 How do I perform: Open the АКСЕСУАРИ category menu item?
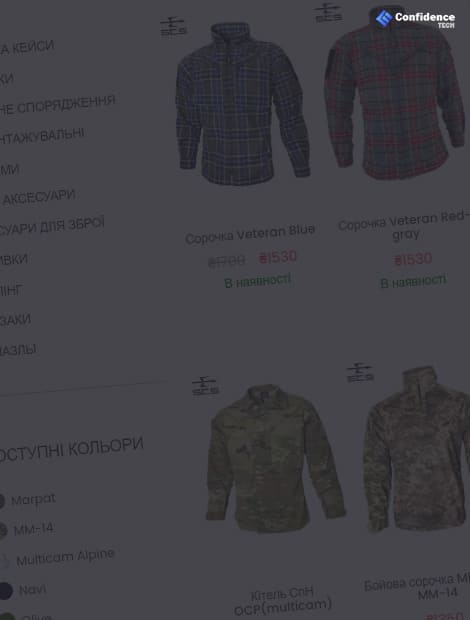click(x=38, y=197)
